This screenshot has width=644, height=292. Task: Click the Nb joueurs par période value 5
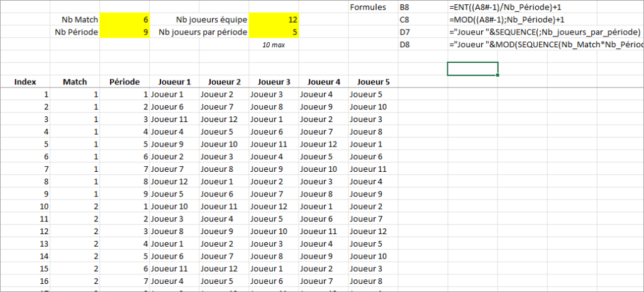(x=274, y=32)
